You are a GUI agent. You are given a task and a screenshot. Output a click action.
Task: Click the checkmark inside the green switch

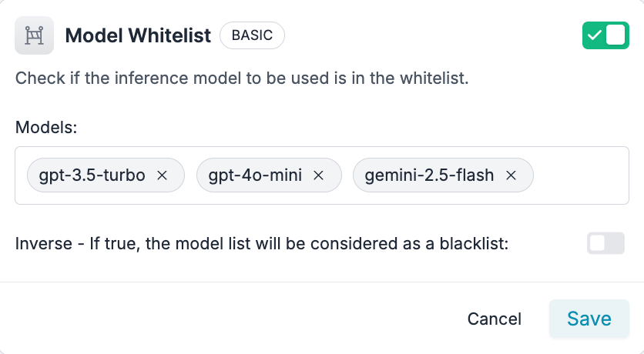coord(594,35)
